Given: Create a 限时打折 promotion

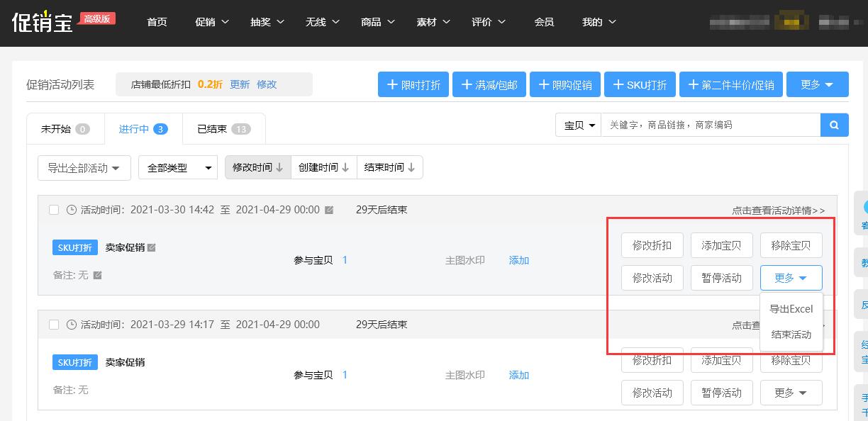Looking at the screenshot, I should [x=413, y=84].
